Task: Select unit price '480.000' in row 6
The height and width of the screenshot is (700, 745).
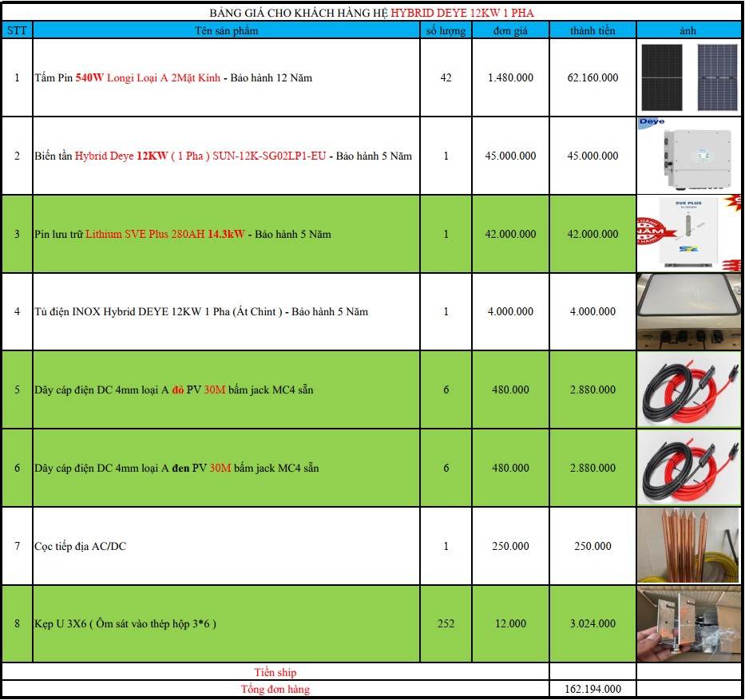Action: coord(510,468)
